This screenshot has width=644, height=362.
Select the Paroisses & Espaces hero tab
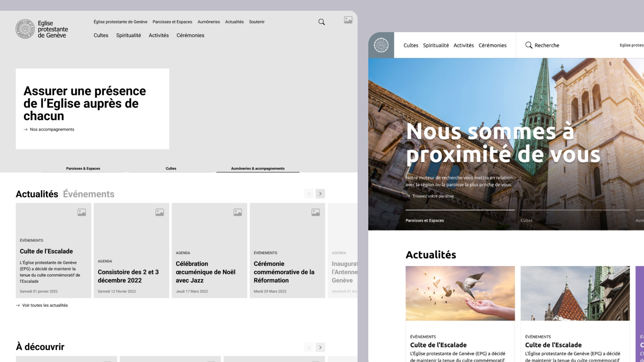tap(83, 169)
